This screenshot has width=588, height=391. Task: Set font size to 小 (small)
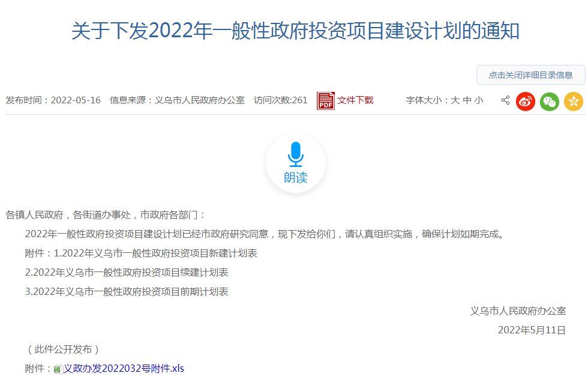pos(478,100)
